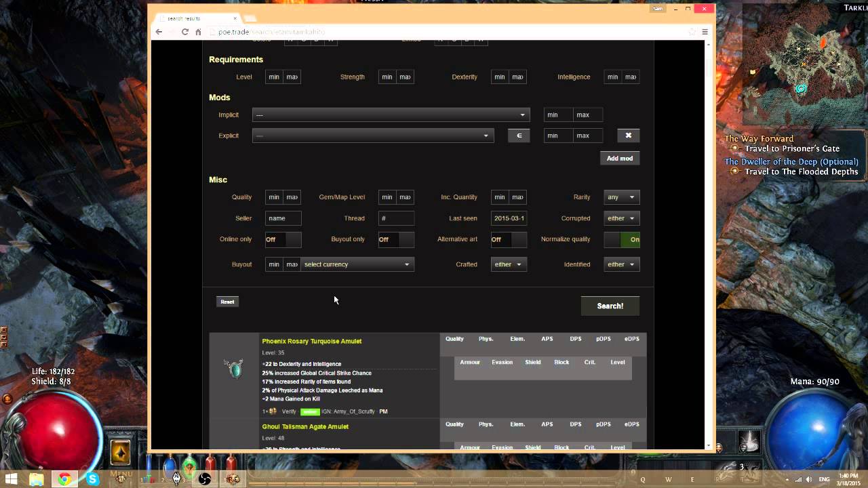
Task: Click the Search! button
Action: tap(610, 306)
